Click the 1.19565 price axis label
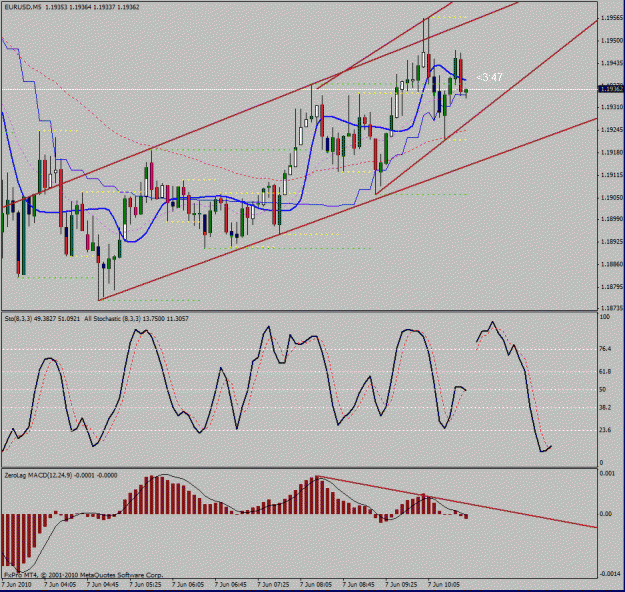Viewport: 625px width, 592px height. tap(612, 18)
